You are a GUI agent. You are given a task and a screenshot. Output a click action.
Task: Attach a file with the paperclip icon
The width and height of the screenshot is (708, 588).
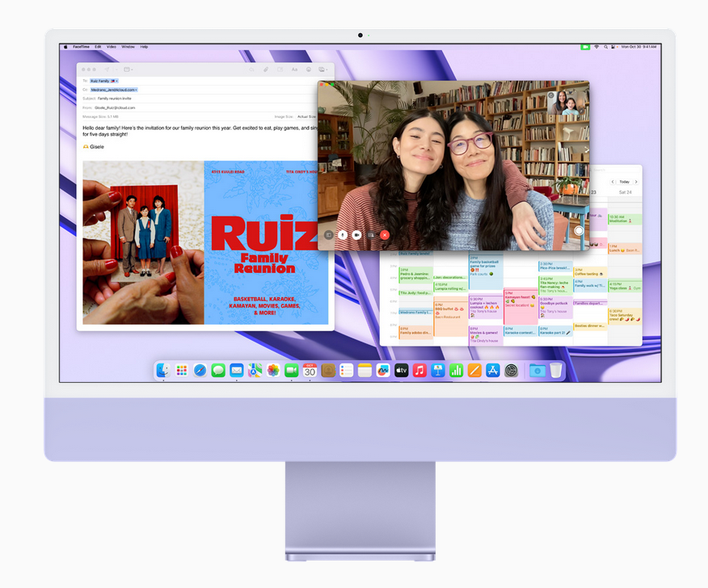(266, 69)
